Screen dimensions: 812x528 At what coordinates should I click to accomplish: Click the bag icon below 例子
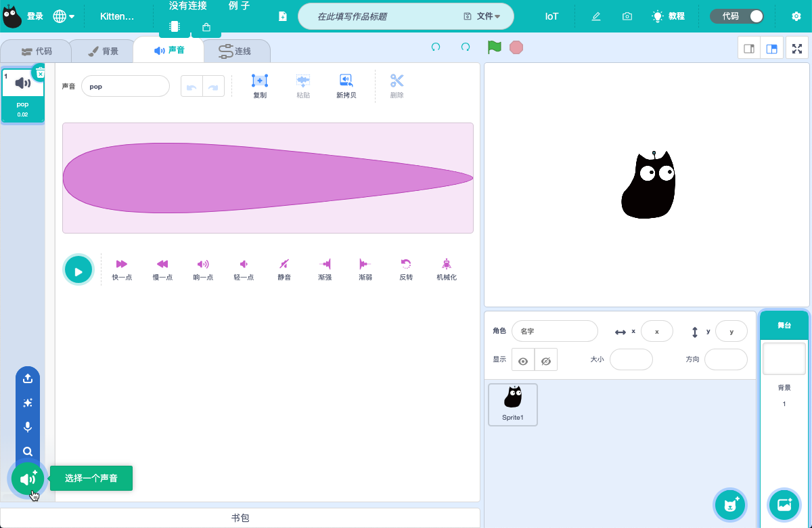(x=206, y=27)
